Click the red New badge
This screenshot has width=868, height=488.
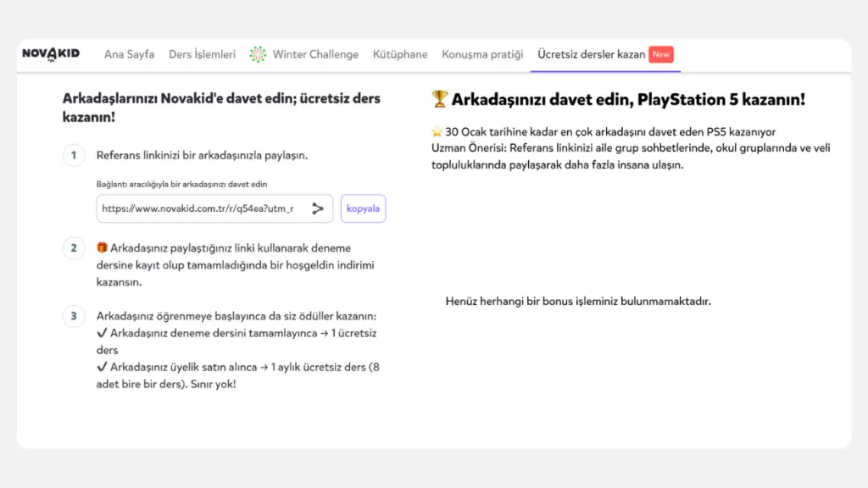click(661, 54)
